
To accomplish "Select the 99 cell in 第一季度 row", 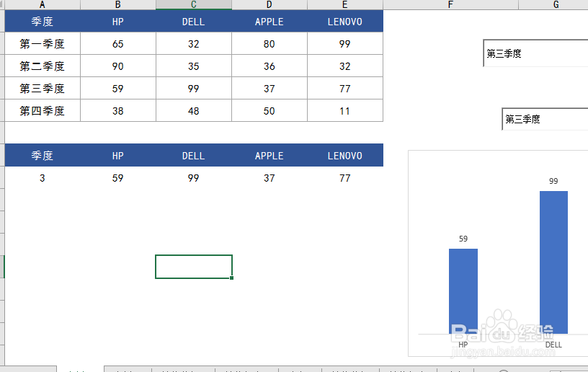I will (345, 44).
